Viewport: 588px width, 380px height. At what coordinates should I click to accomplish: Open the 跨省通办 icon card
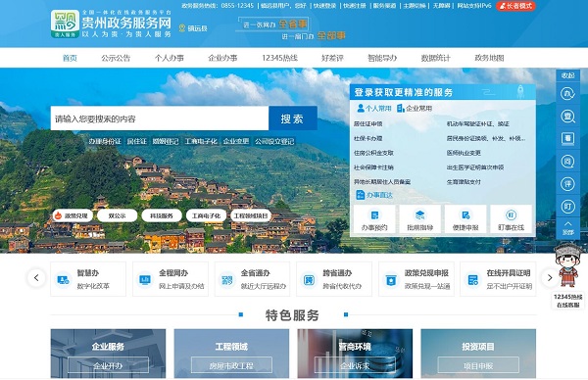click(x=334, y=279)
